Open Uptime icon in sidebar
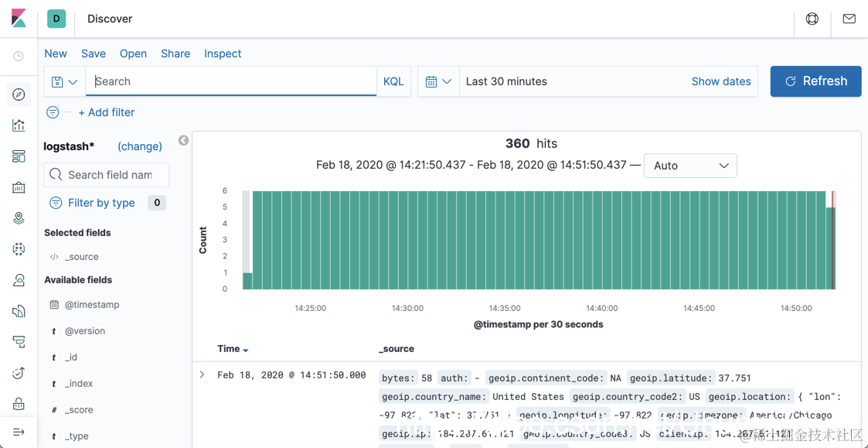 point(19,373)
